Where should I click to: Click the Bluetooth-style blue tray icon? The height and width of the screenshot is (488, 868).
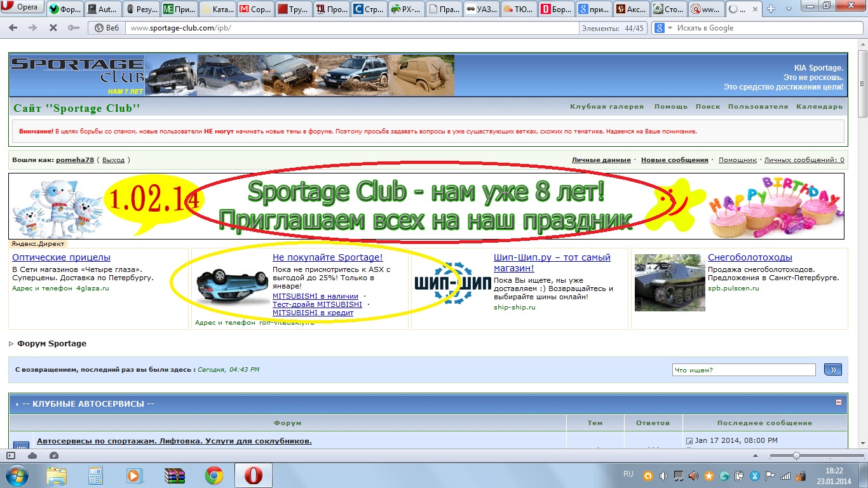755,475
